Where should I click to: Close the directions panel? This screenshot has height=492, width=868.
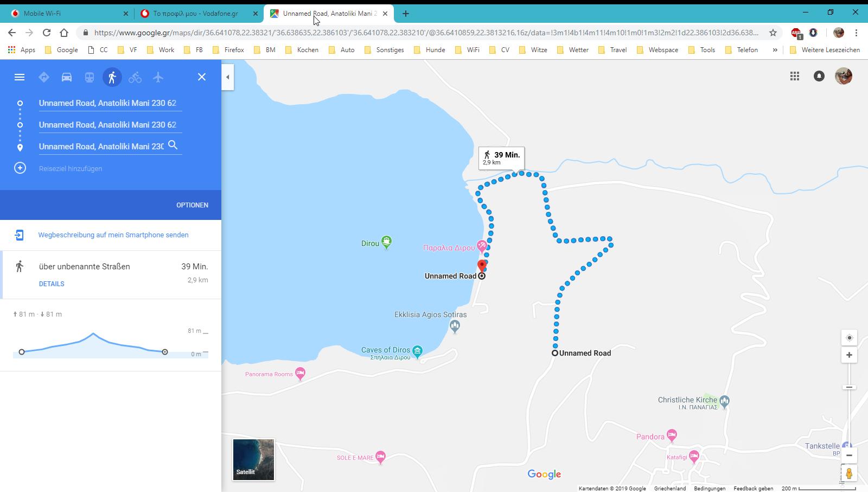coord(202,77)
